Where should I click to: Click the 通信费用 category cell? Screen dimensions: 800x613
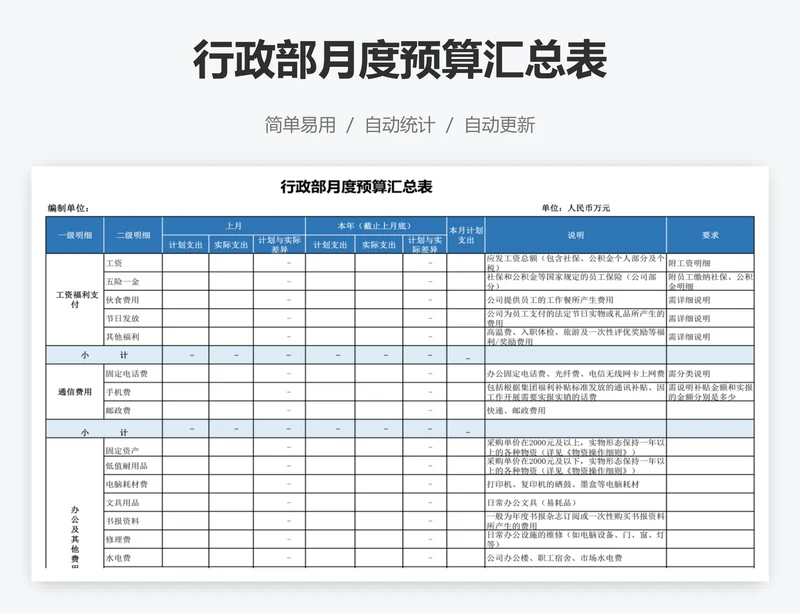[74, 392]
